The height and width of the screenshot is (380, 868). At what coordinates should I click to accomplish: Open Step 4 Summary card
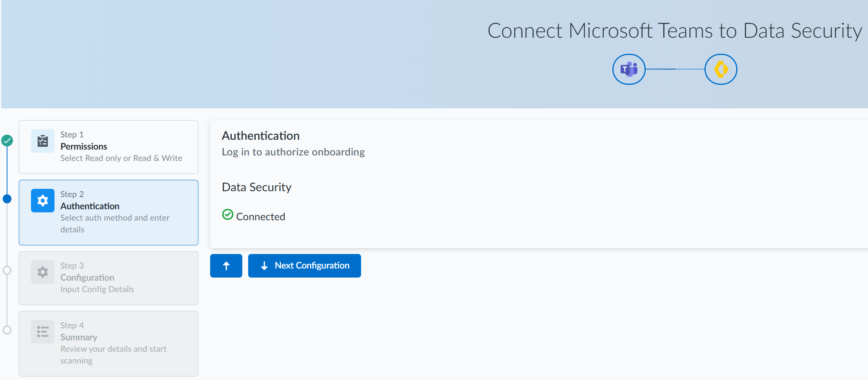point(109,343)
